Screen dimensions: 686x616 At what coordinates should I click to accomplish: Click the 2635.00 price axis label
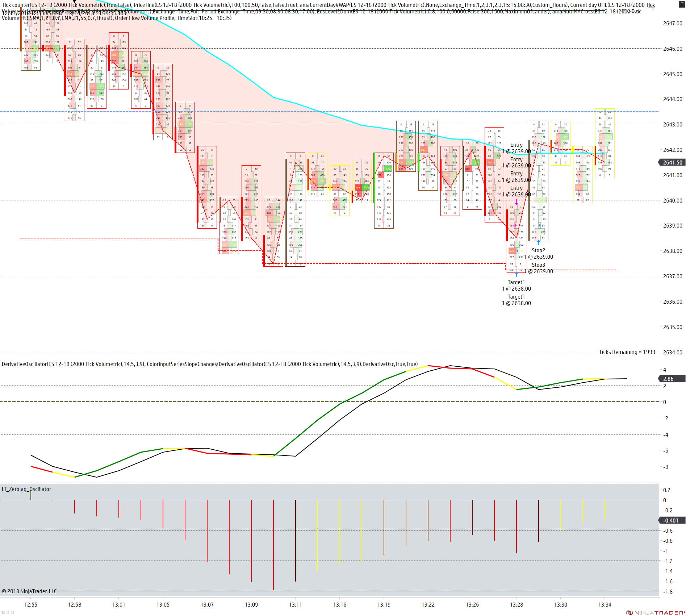point(673,327)
